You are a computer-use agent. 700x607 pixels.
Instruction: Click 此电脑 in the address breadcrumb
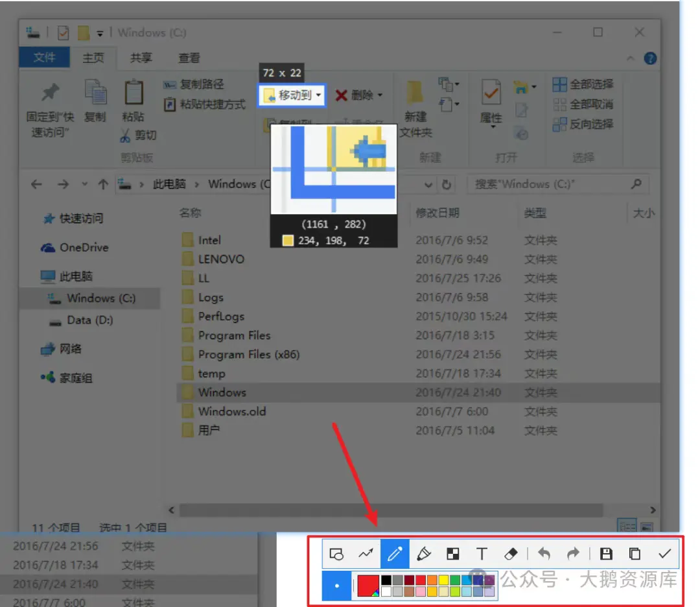point(169,184)
